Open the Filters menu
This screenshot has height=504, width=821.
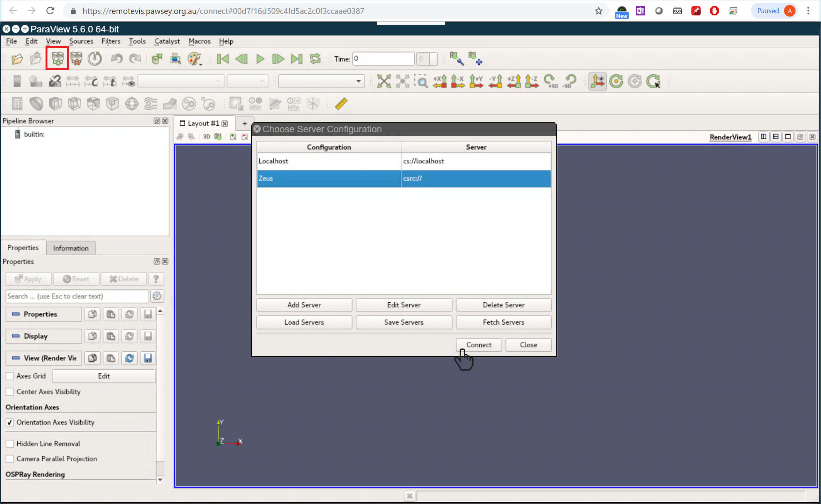pos(111,41)
